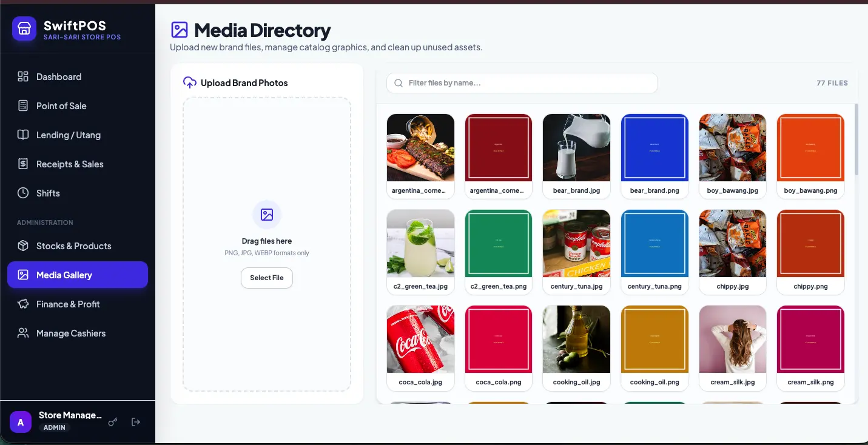The width and height of the screenshot is (868, 445).
Task: Click the boy_bawang.png file name
Action: point(810,190)
